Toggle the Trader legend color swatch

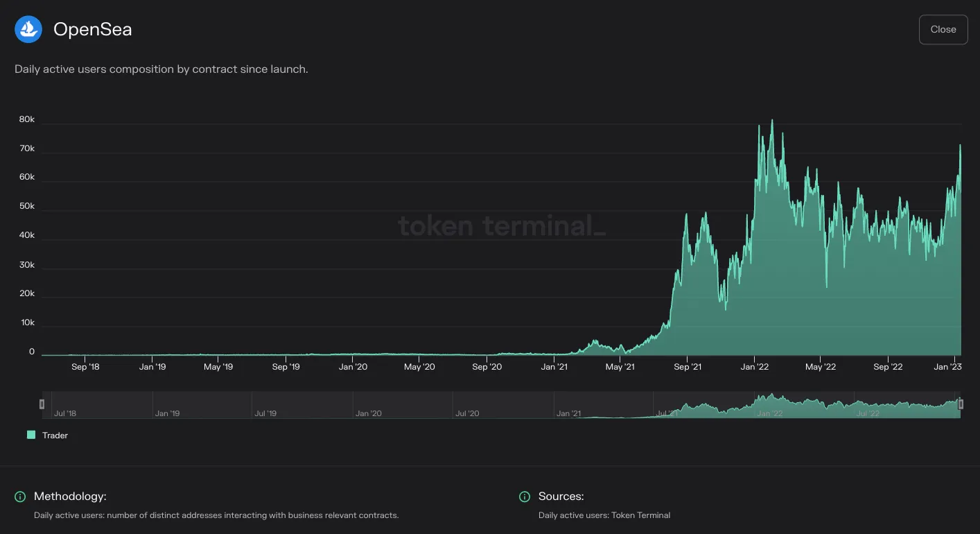pyautogui.click(x=31, y=435)
